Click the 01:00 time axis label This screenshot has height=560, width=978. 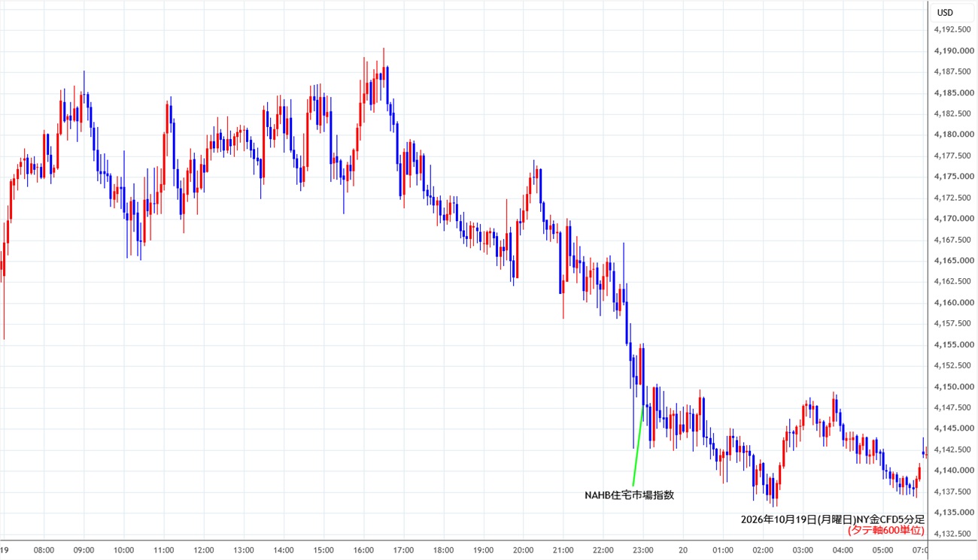tap(723, 550)
